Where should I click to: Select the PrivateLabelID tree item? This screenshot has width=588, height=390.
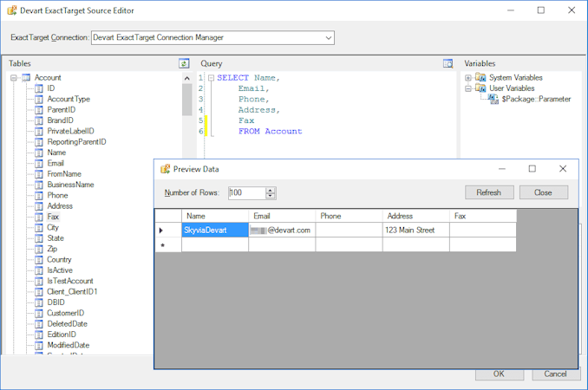pos(70,131)
